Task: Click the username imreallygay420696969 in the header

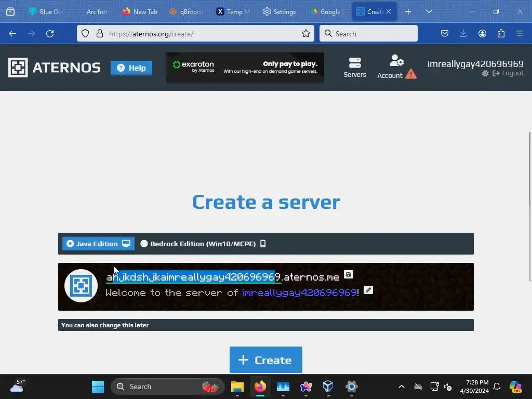Action: [x=475, y=64]
